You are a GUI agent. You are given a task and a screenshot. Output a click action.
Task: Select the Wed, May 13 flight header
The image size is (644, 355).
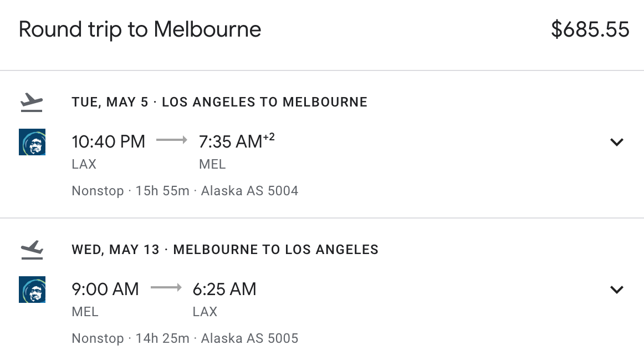pyautogui.click(x=225, y=250)
